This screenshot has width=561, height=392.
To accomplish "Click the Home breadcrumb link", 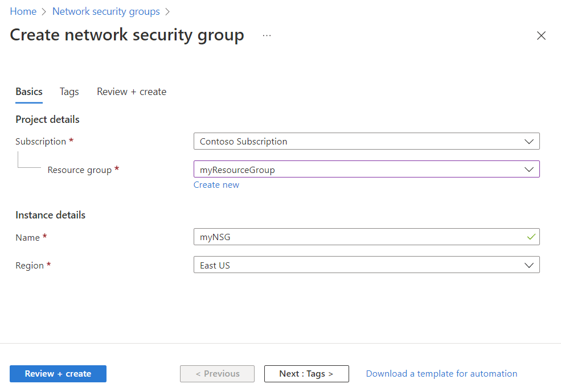I will click(23, 11).
